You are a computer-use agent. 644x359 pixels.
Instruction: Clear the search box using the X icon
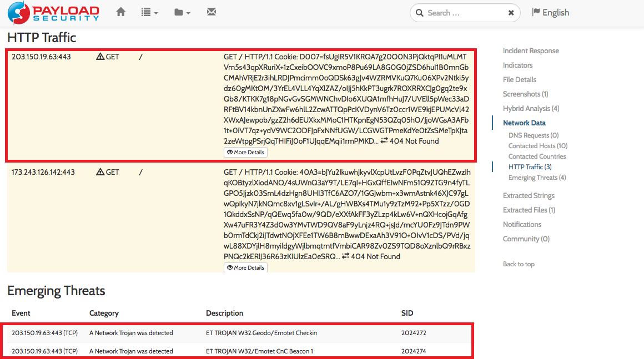(x=511, y=12)
